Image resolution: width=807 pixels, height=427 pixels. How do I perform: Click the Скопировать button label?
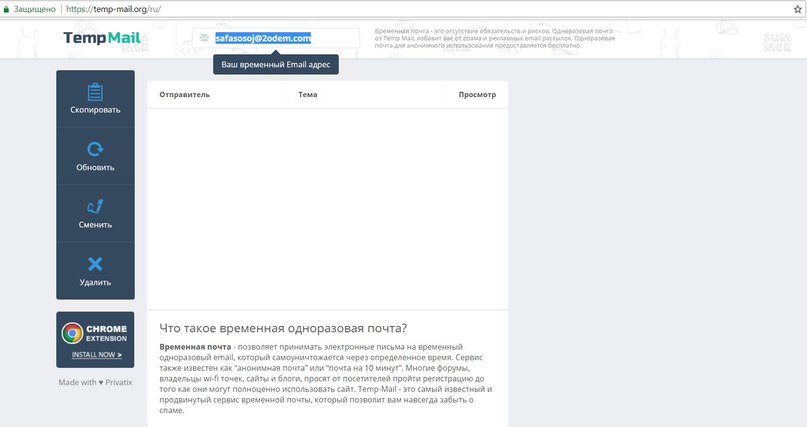point(95,110)
